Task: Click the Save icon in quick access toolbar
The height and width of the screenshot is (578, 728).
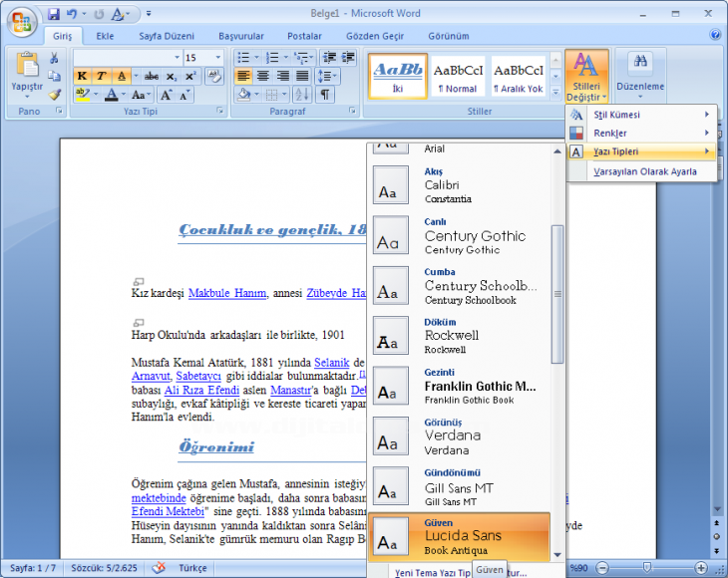Action: coord(53,14)
